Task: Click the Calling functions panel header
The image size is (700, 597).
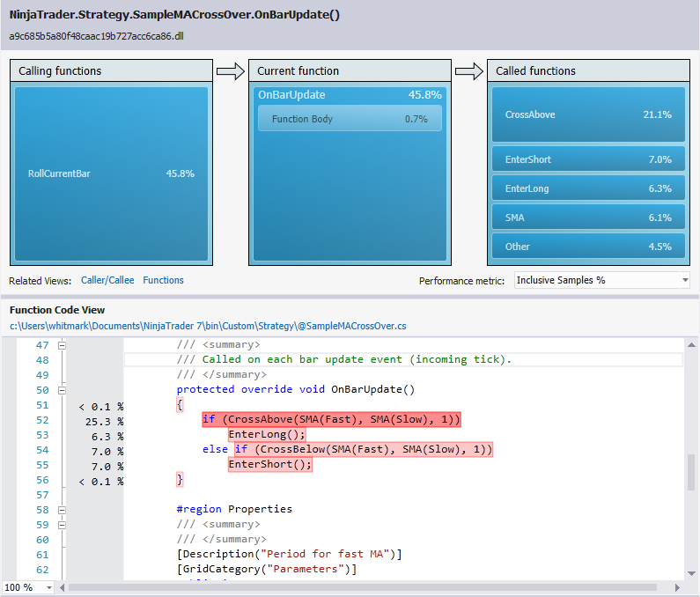Action: pos(111,71)
